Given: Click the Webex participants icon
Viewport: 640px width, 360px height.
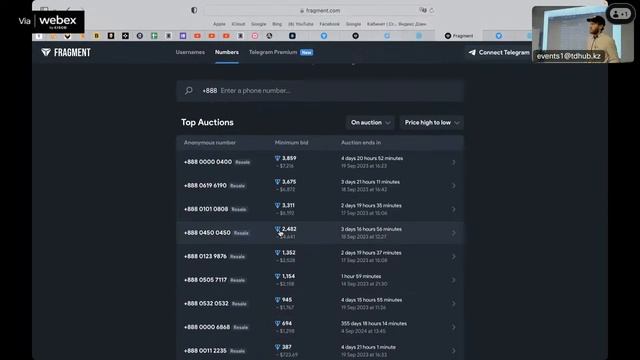Looking at the screenshot, I should [x=620, y=14].
